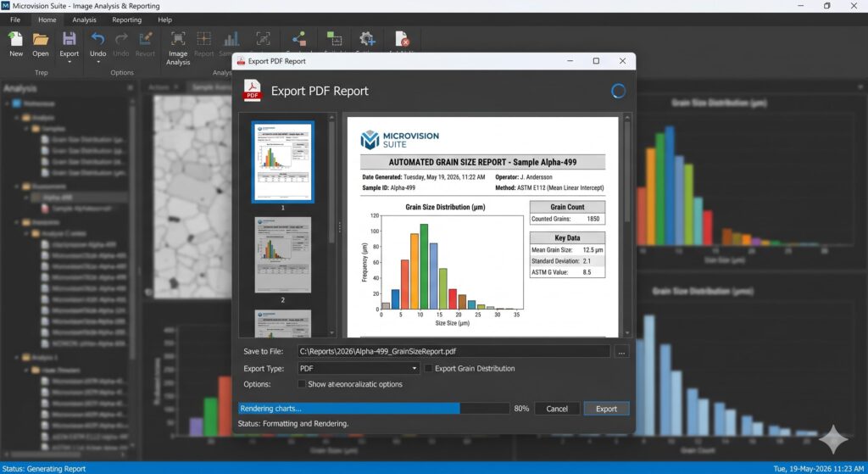Close the Export PDF Report dialog
The width and height of the screenshot is (868, 474).
coord(622,61)
